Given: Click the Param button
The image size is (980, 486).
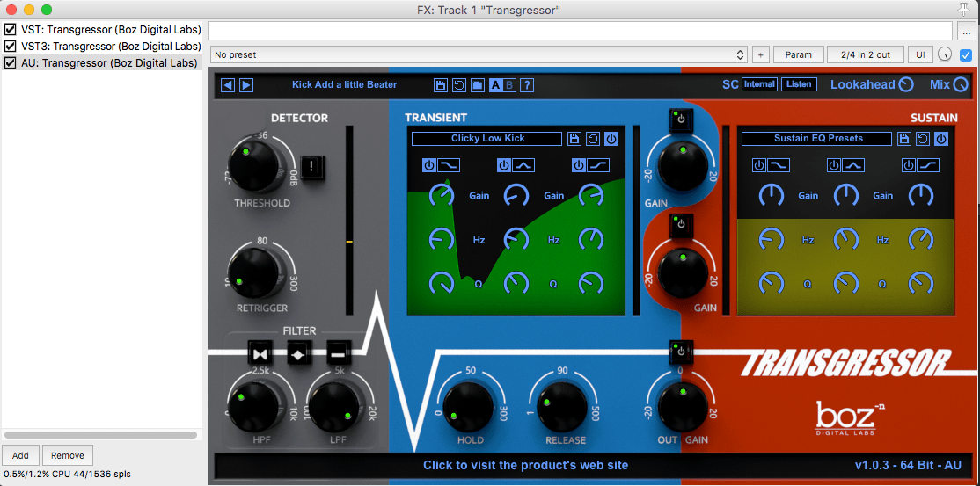Looking at the screenshot, I should (x=799, y=55).
